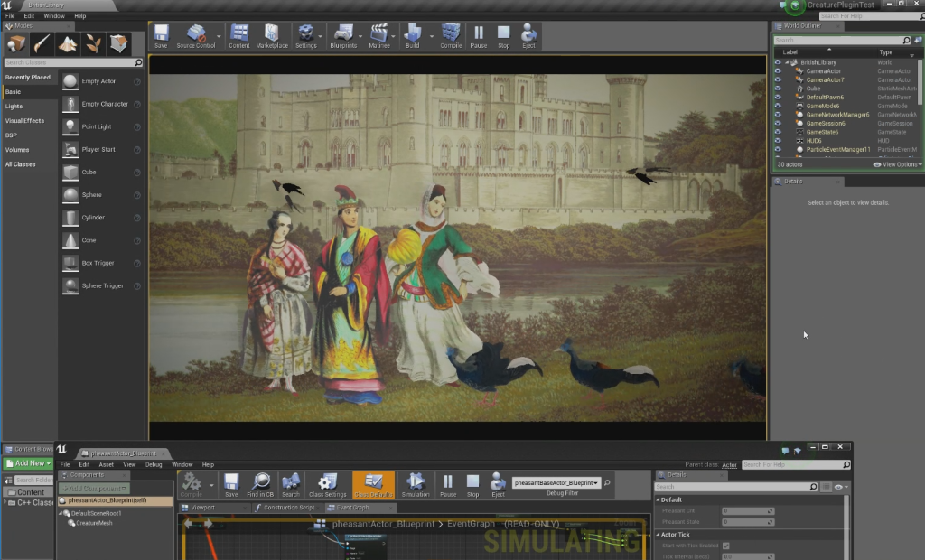Hide the HUD6 actor via its eye icon
This screenshot has width=925, height=560.
tap(778, 140)
